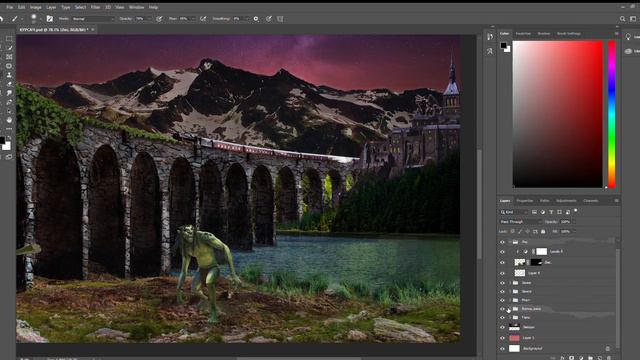Open the File menu
The width and height of the screenshot is (640, 360).
pos(9,7)
